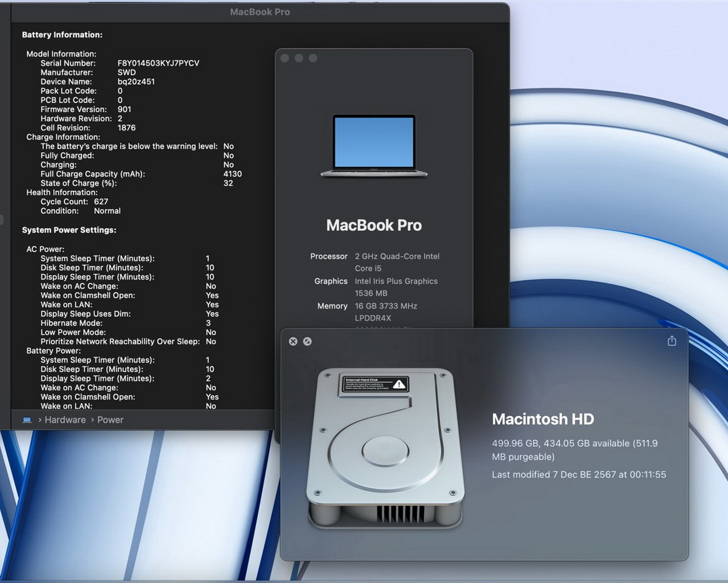Select Power in the path bar
This screenshot has width=728, height=583.
(110, 420)
